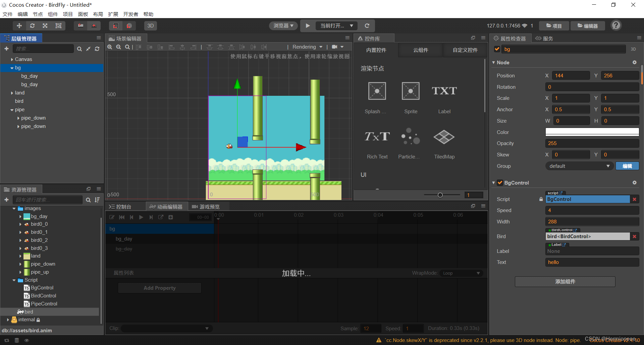Click the Add Component button
The image size is (644, 345).
tap(565, 282)
